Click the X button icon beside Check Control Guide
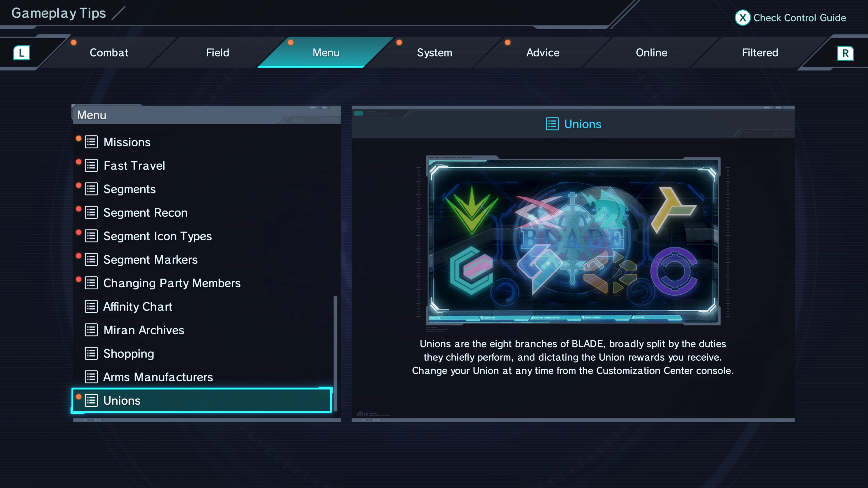 click(x=742, y=18)
